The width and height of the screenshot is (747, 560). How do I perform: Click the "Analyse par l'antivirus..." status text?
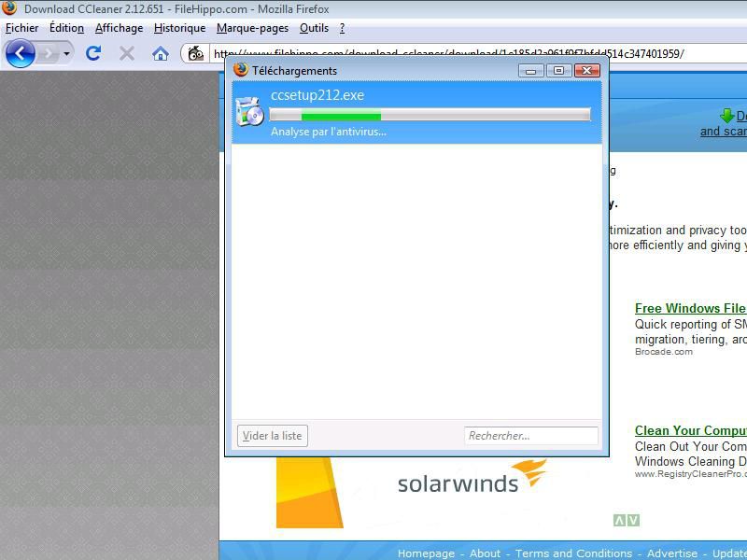(x=329, y=132)
